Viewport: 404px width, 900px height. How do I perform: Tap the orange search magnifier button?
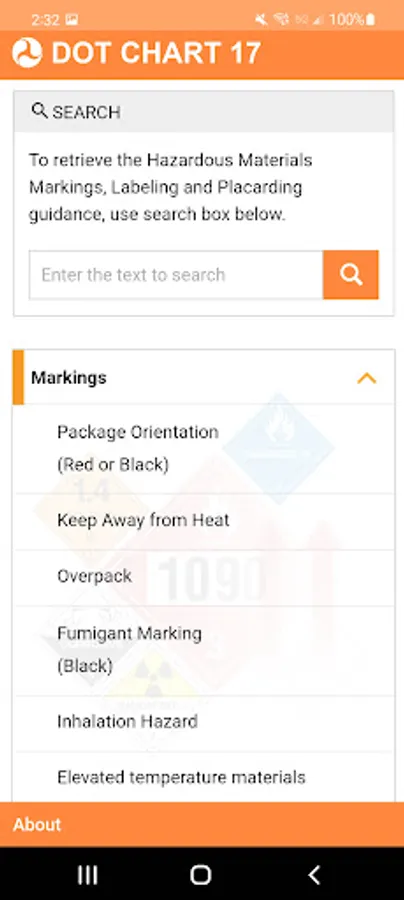(x=351, y=275)
